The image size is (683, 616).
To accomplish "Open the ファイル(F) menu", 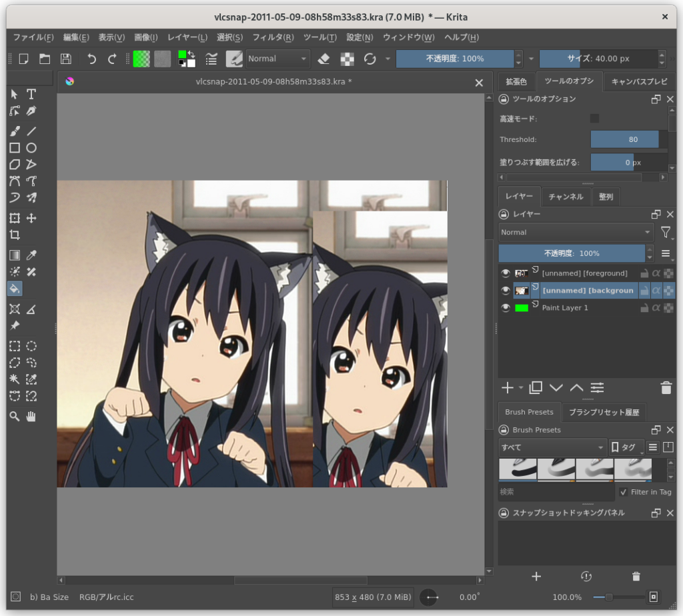I will (x=33, y=37).
